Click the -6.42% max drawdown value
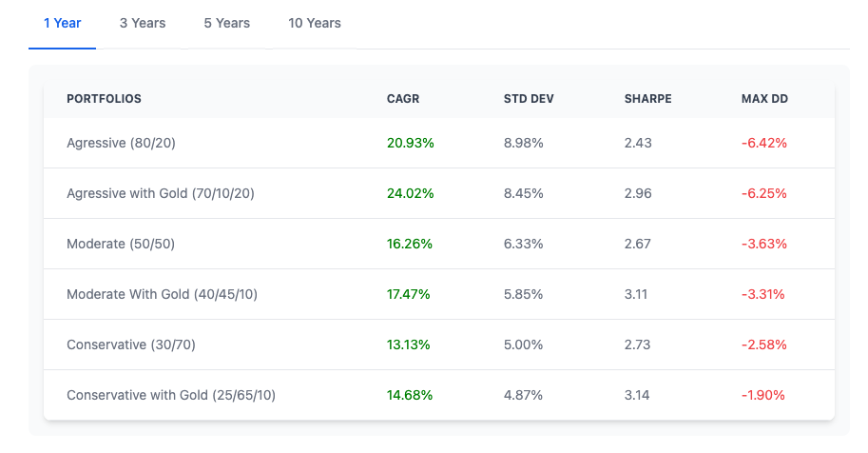Screen dimensions: 868x453 764,143
